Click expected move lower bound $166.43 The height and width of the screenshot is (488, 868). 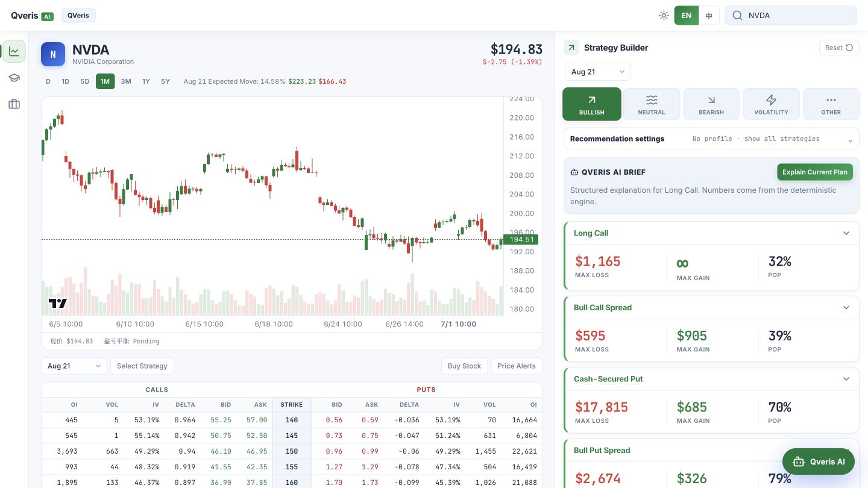point(332,81)
